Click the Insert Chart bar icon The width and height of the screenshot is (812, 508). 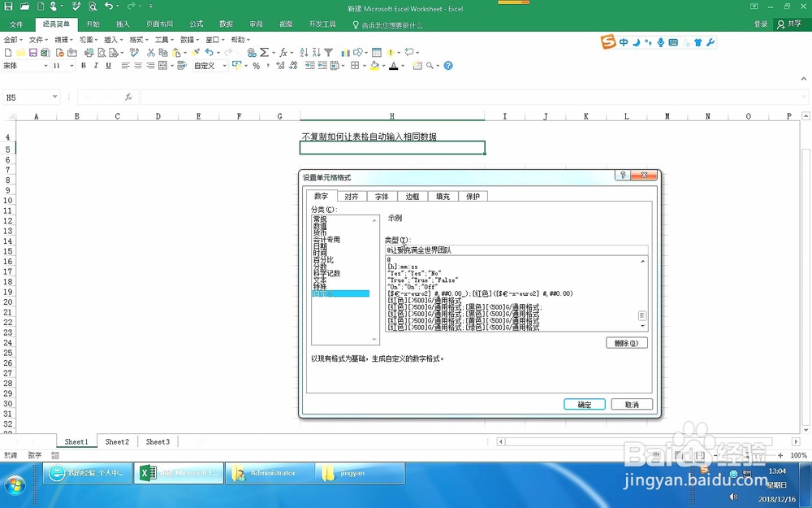[x=345, y=52]
